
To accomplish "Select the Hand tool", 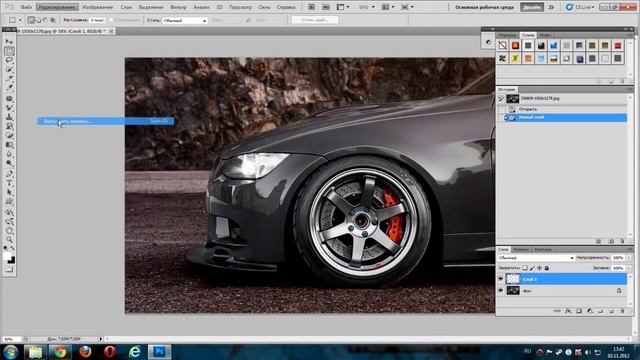I will tap(9, 231).
